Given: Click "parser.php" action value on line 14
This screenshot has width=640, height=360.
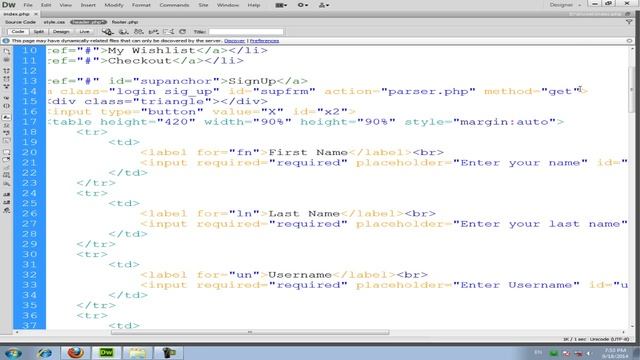Looking at the screenshot, I should (x=429, y=91).
